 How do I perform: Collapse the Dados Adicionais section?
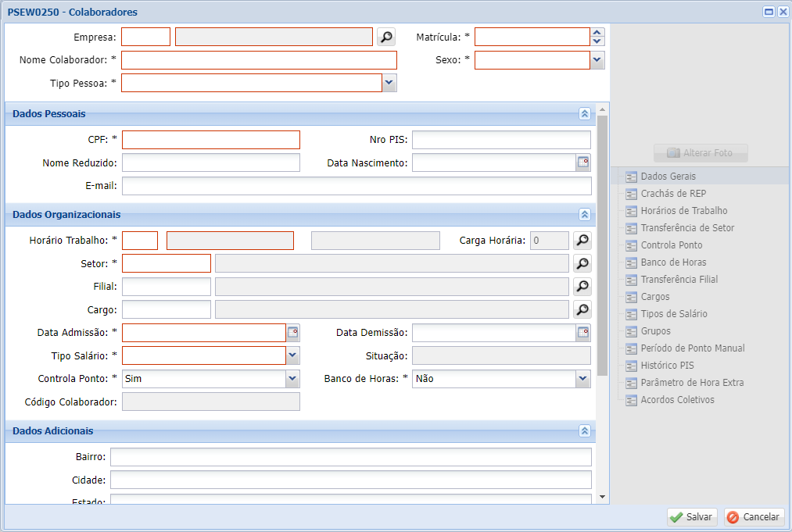click(584, 431)
